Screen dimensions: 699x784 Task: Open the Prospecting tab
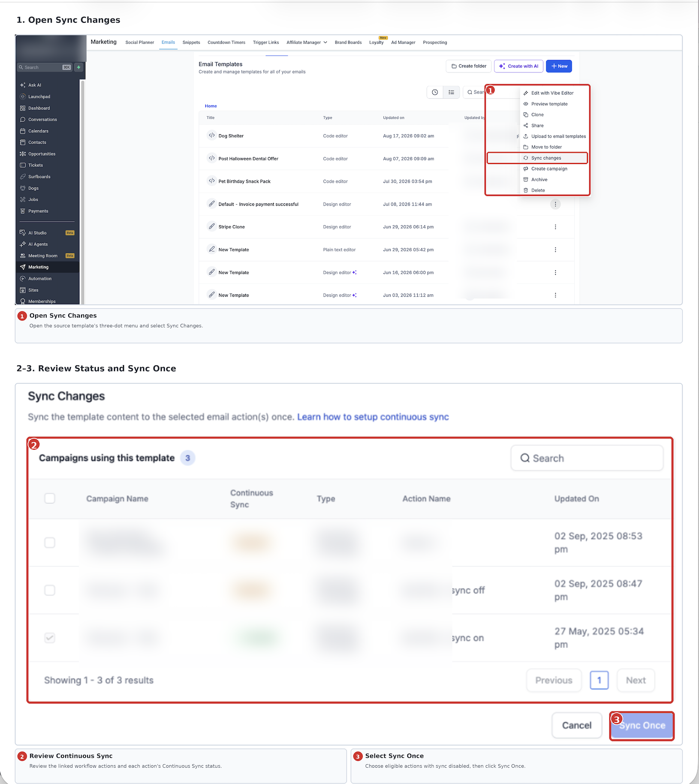pos(435,42)
